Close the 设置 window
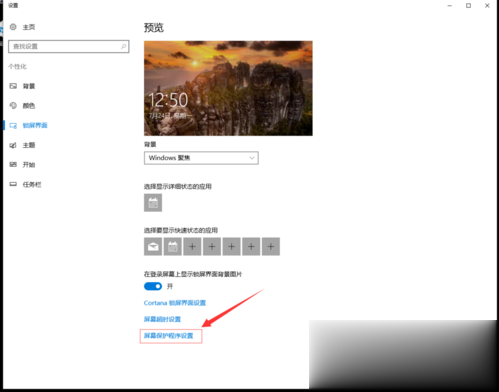The height and width of the screenshot is (392, 499). (487, 6)
